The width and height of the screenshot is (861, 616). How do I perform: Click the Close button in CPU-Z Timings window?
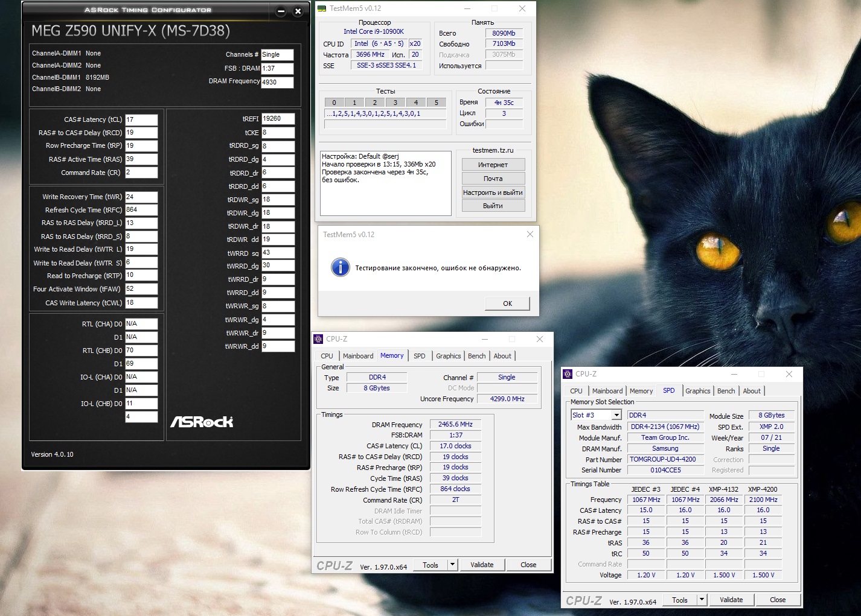point(528,565)
